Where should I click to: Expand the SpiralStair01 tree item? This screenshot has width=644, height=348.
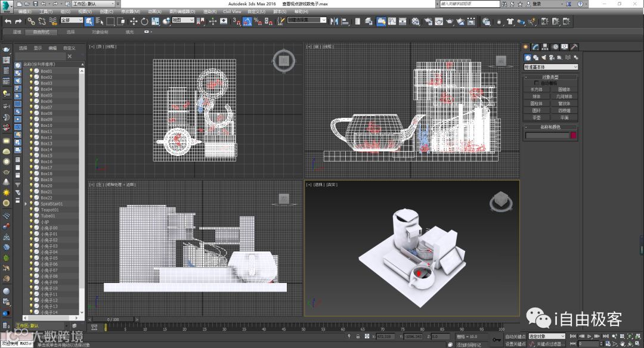click(25, 204)
